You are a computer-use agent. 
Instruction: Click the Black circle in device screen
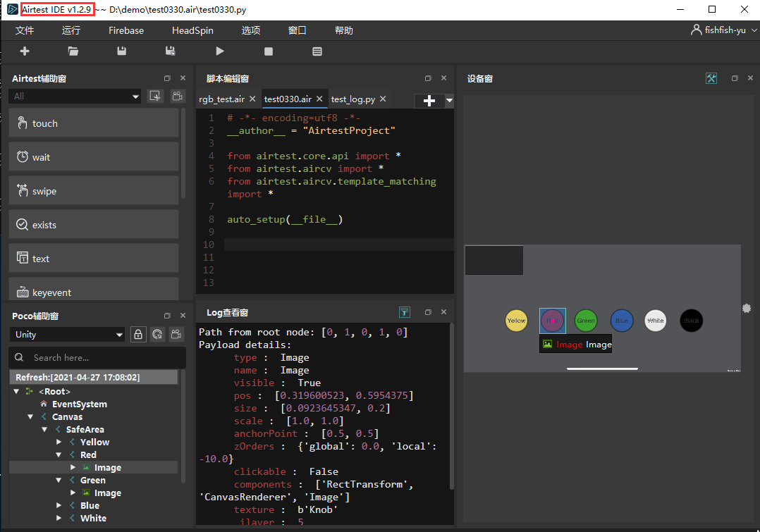pyautogui.click(x=692, y=321)
